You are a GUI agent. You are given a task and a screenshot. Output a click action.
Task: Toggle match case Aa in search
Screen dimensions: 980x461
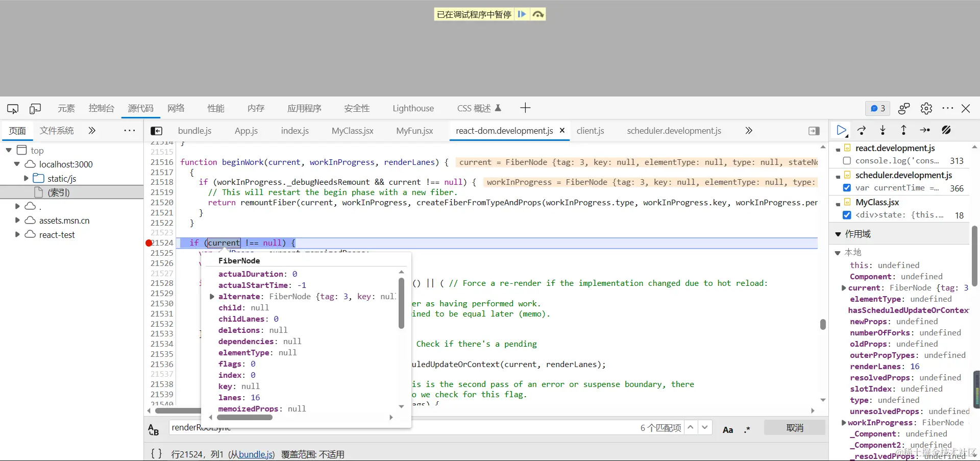728,429
